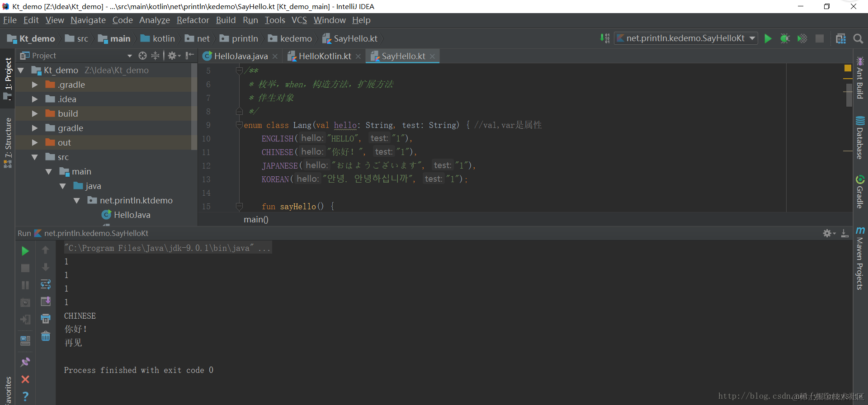This screenshot has height=405, width=868.
Task: Open Project panel gear settings
Action: [x=174, y=56]
